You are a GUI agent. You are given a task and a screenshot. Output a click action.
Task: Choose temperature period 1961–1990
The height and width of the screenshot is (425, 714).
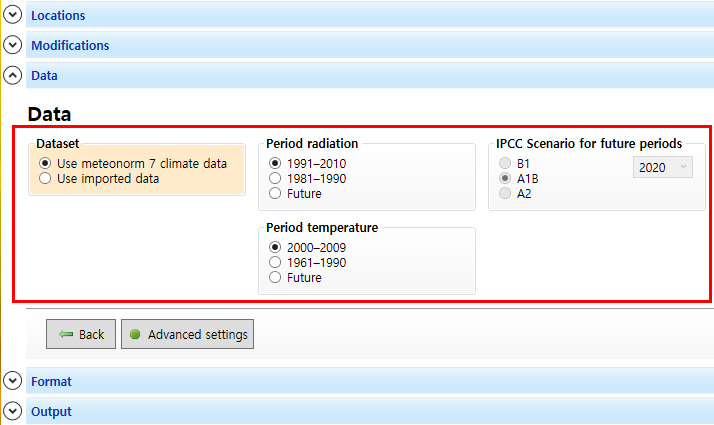pos(275,262)
